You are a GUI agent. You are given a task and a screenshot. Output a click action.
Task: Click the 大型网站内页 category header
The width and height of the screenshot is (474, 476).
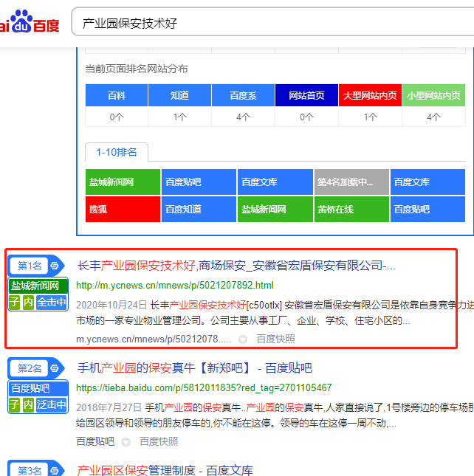(370, 95)
